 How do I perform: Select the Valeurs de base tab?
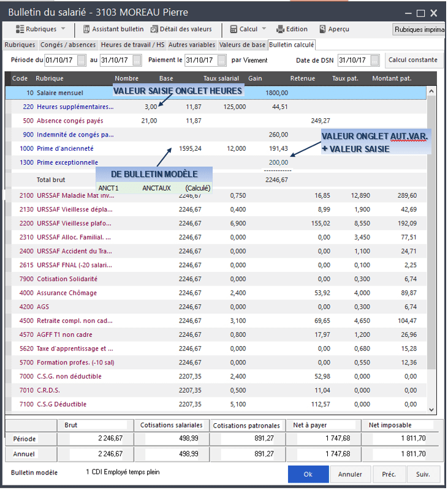tap(242, 45)
